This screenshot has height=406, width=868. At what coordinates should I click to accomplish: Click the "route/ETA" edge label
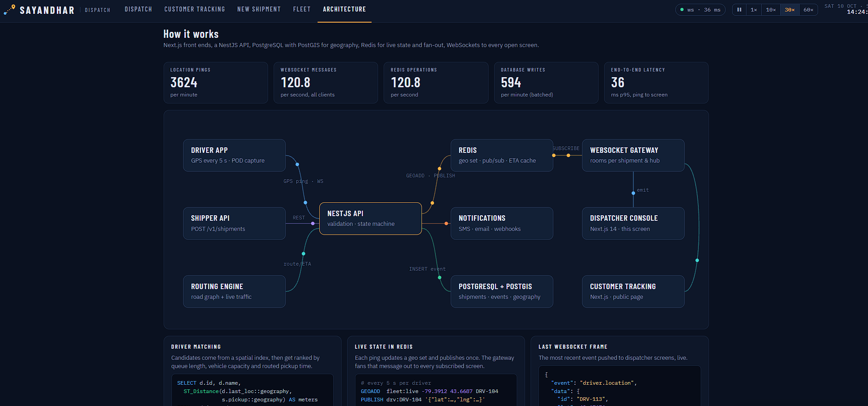coord(297,264)
